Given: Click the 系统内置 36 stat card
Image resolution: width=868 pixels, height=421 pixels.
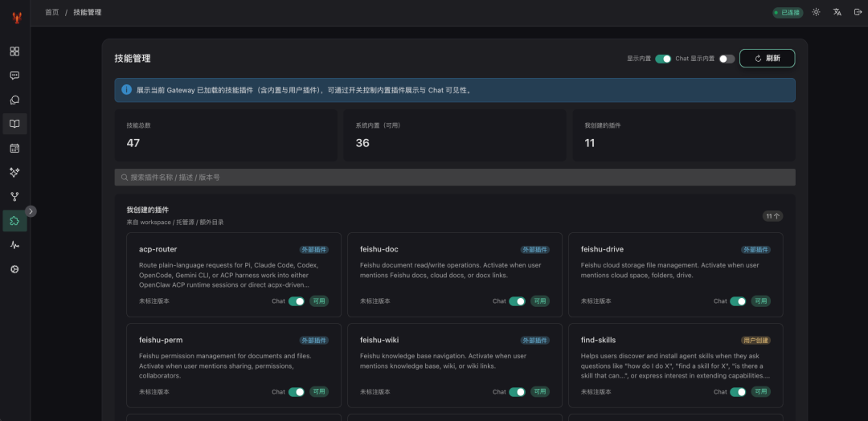Looking at the screenshot, I should click(x=455, y=136).
